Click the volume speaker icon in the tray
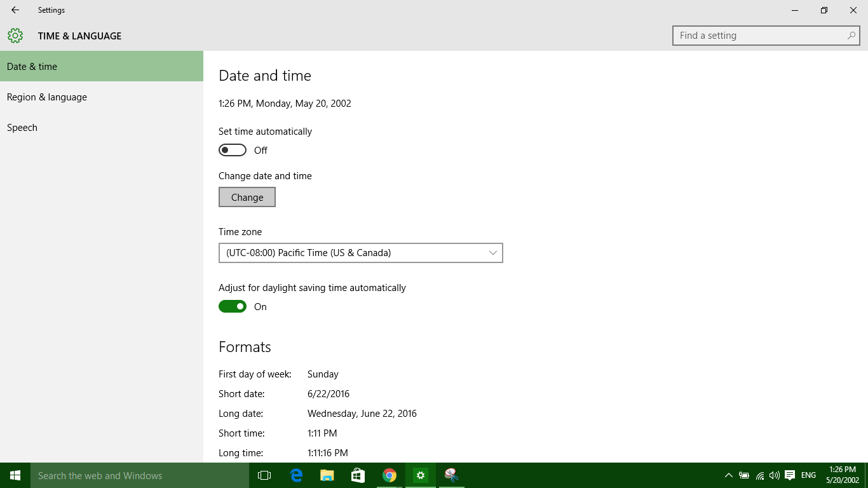Viewport: 868px width, 488px height. 775,475
